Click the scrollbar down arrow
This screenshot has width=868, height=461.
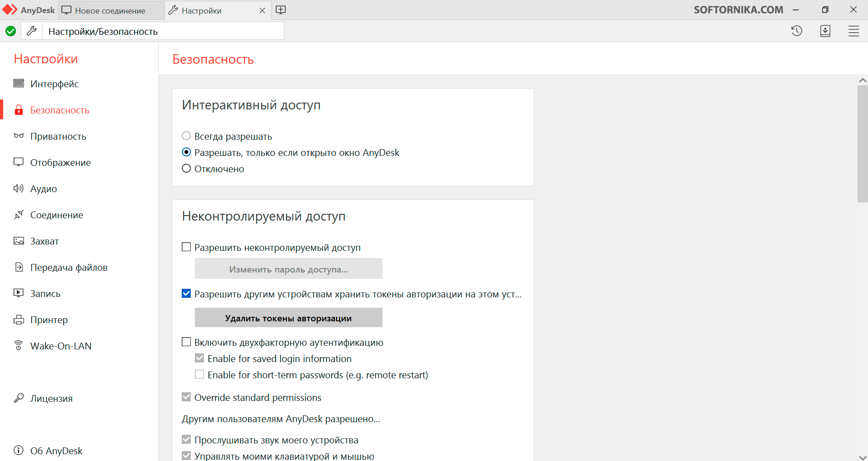click(x=863, y=457)
